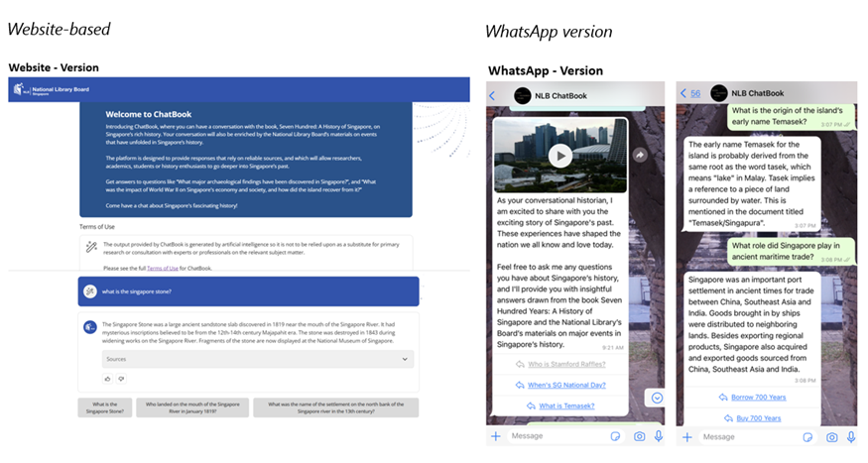Expand the Sources dropdown
This screenshot has width=868, height=463.
tap(257, 359)
